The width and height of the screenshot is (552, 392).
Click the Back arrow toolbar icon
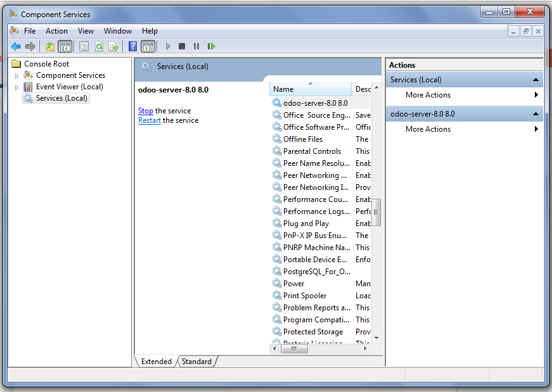16,46
